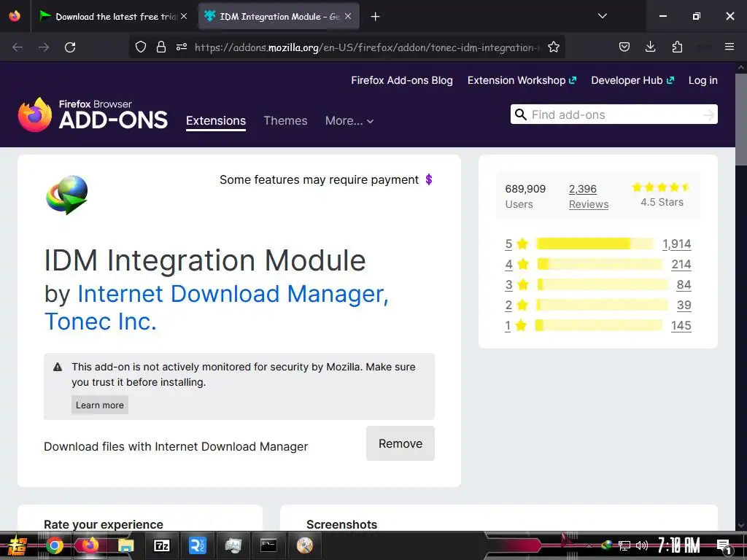This screenshot has height=560, width=747.
Task: Open the 1,914 five-star review count
Action: pos(676,244)
